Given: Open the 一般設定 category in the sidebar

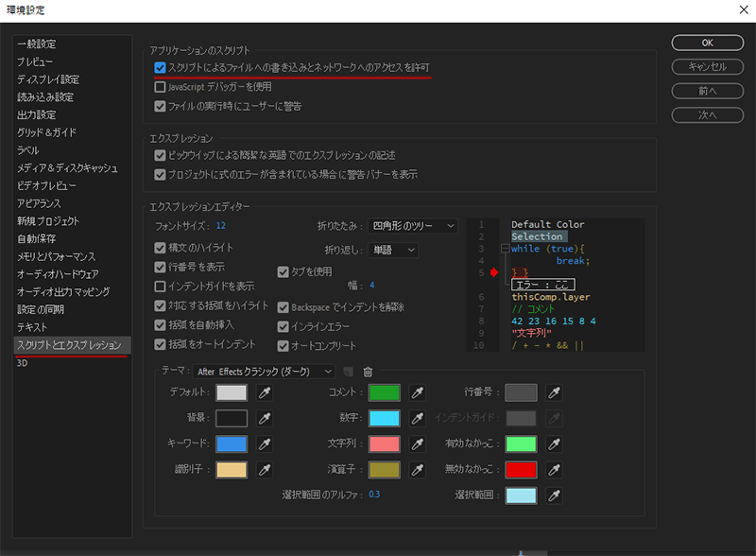Looking at the screenshot, I should [x=36, y=43].
